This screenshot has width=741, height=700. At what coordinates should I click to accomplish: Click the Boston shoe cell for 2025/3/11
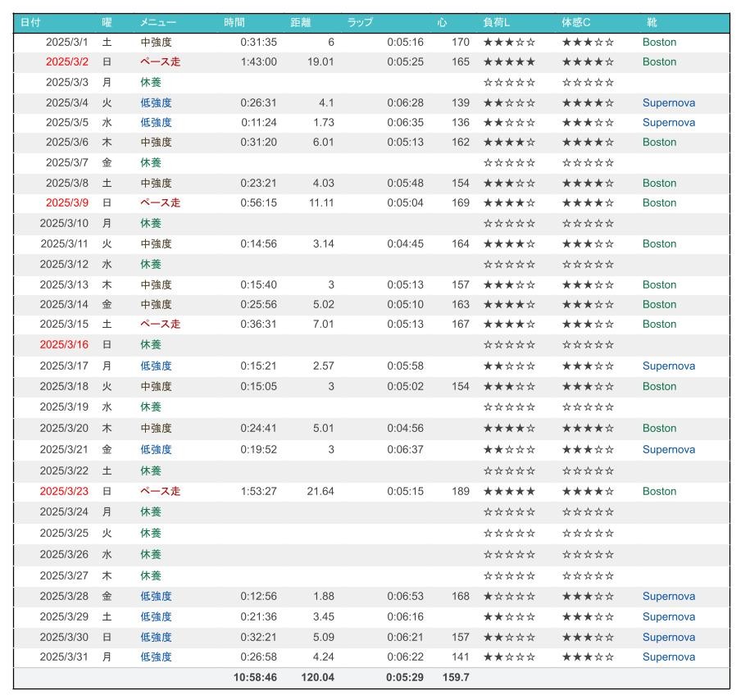point(659,244)
